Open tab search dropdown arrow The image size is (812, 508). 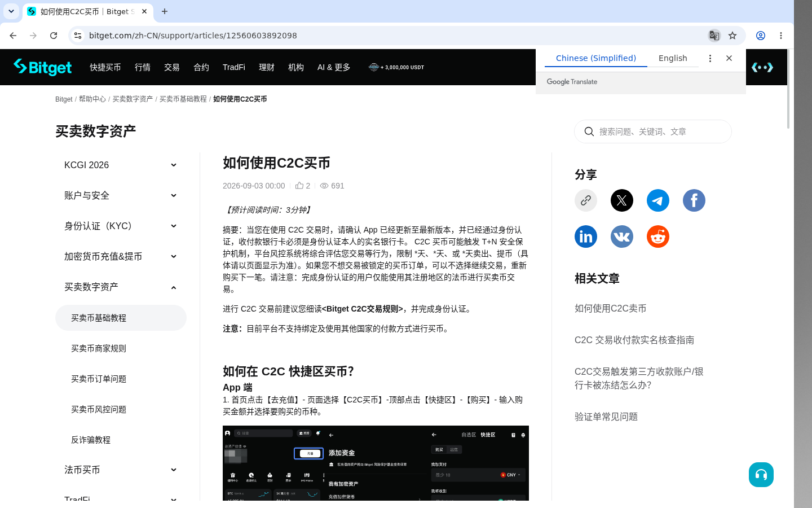tap(11, 11)
